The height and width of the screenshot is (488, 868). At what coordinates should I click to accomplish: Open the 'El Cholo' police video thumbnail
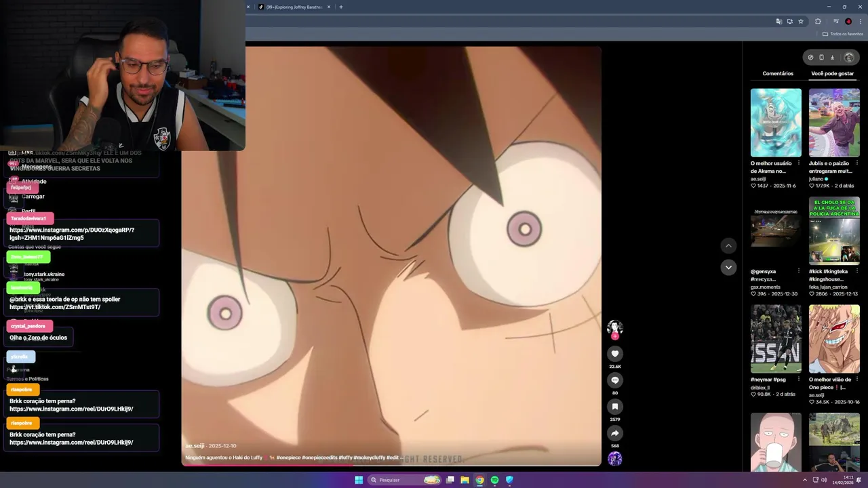834,230
